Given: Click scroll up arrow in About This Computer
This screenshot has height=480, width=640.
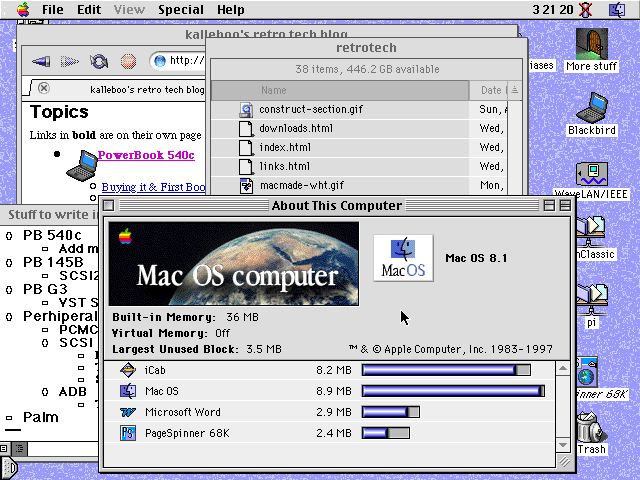Looking at the screenshot, I should 563,369.
